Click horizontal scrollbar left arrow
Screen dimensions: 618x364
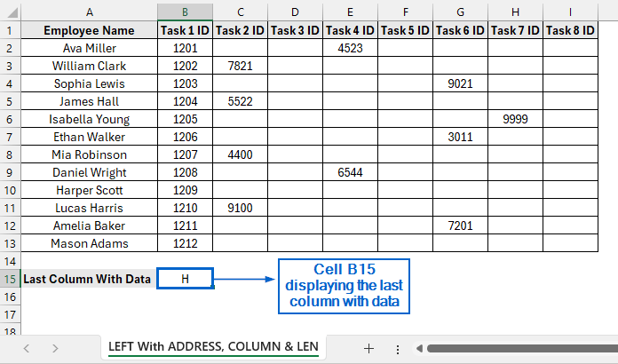(419, 348)
